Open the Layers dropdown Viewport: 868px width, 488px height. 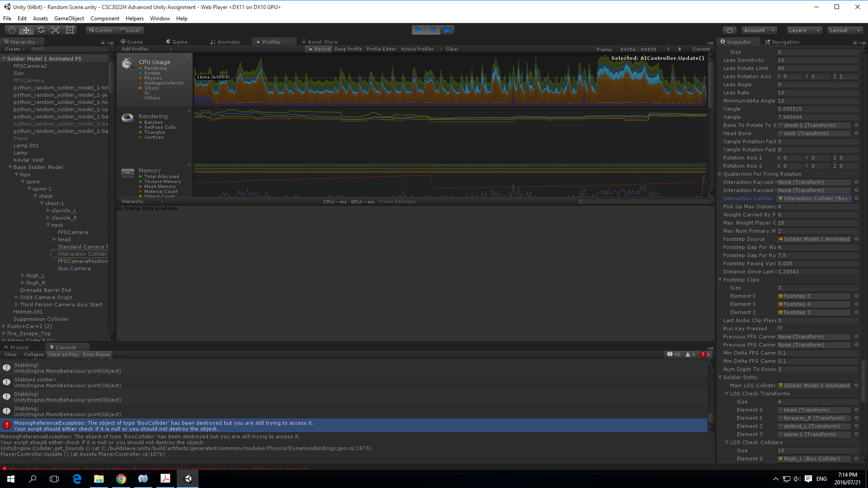803,30
